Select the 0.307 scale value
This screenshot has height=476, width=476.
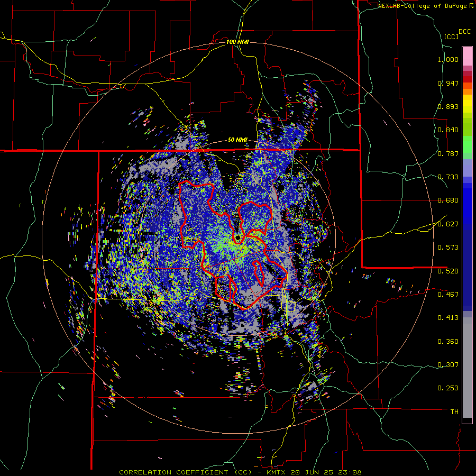tap(448, 365)
